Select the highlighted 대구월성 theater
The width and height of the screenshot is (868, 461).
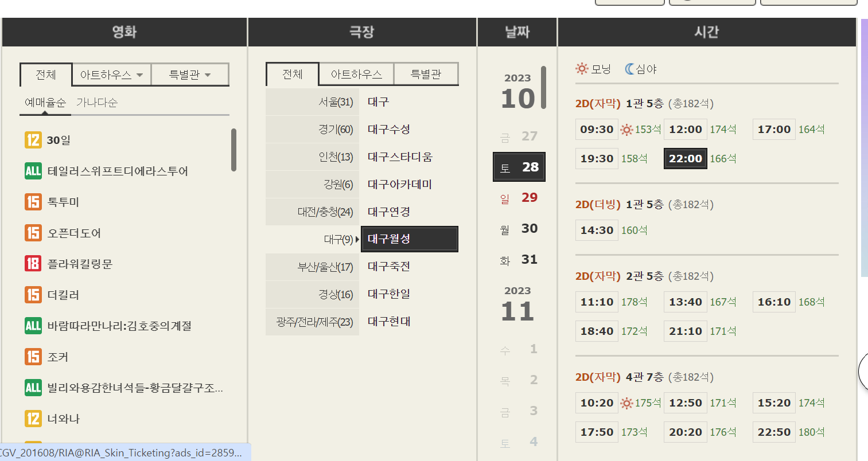click(x=410, y=239)
